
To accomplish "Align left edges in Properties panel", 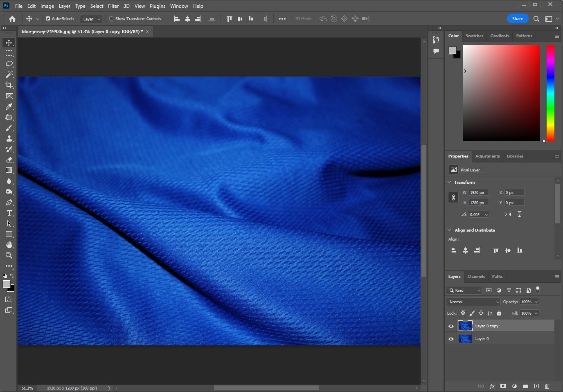I will (453, 250).
